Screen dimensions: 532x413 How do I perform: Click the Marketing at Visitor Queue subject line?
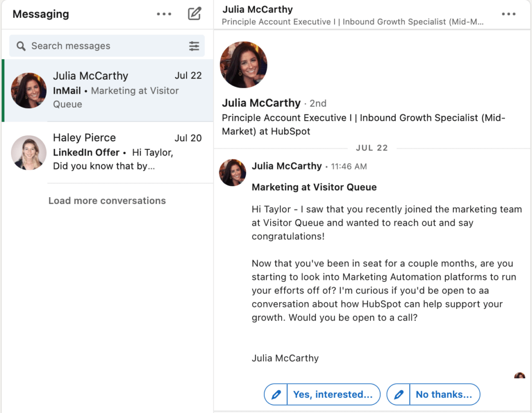coord(314,187)
